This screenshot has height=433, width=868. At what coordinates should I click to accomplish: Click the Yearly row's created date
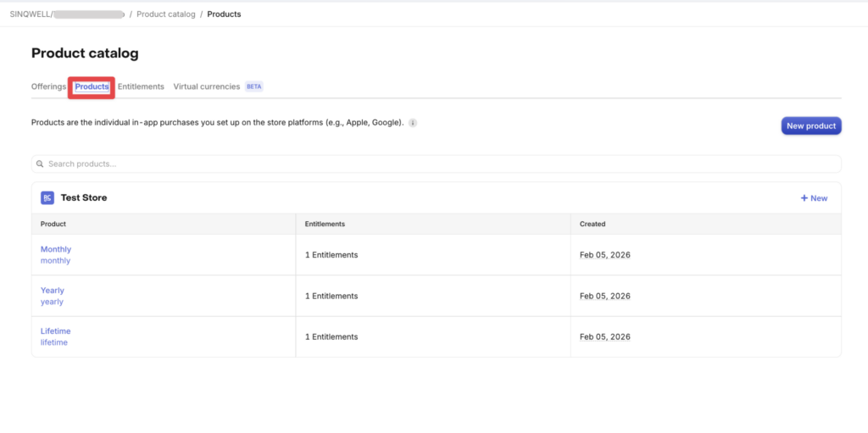[604, 296]
